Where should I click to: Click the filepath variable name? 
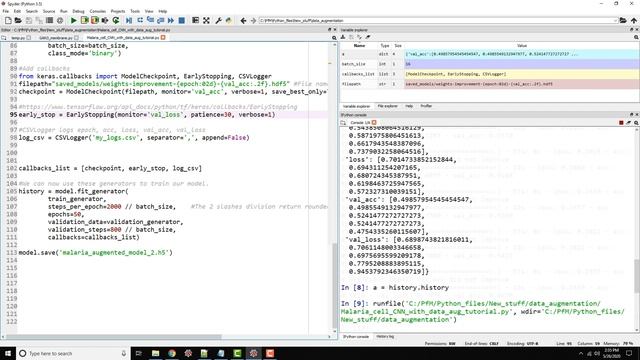[351, 84]
